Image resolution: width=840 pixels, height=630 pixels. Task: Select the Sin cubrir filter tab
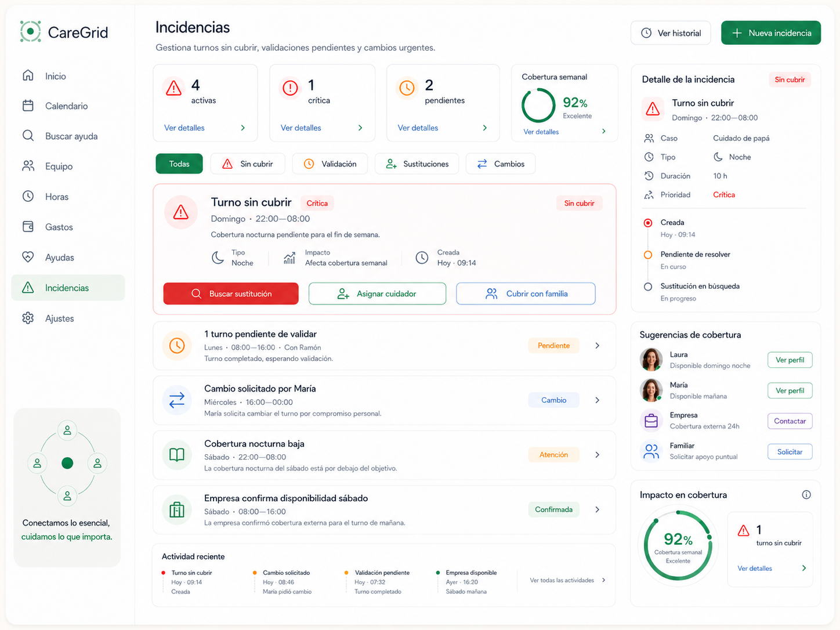click(248, 164)
